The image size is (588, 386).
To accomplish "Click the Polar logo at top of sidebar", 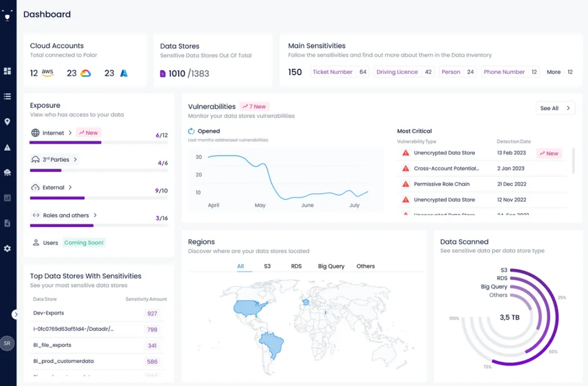I will coord(8,15).
